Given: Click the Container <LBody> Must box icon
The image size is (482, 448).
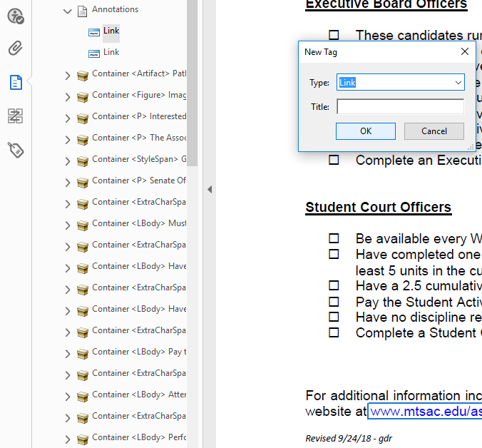Looking at the screenshot, I should tap(83, 225).
